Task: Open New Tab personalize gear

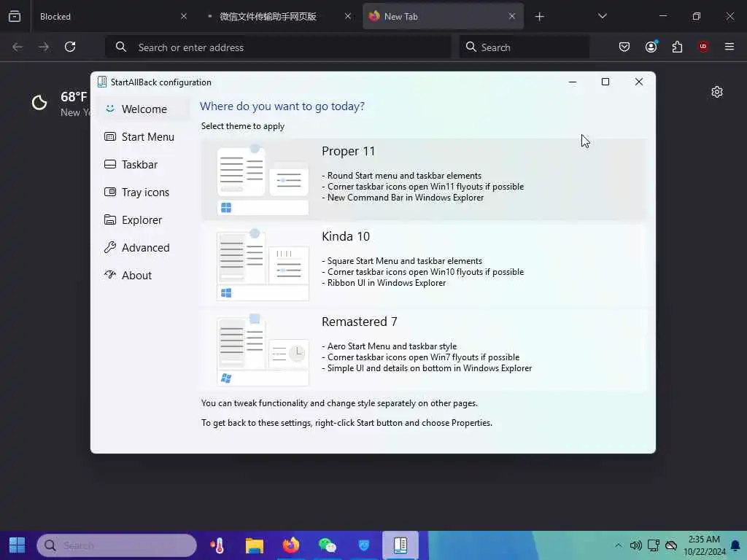Action: click(x=717, y=92)
